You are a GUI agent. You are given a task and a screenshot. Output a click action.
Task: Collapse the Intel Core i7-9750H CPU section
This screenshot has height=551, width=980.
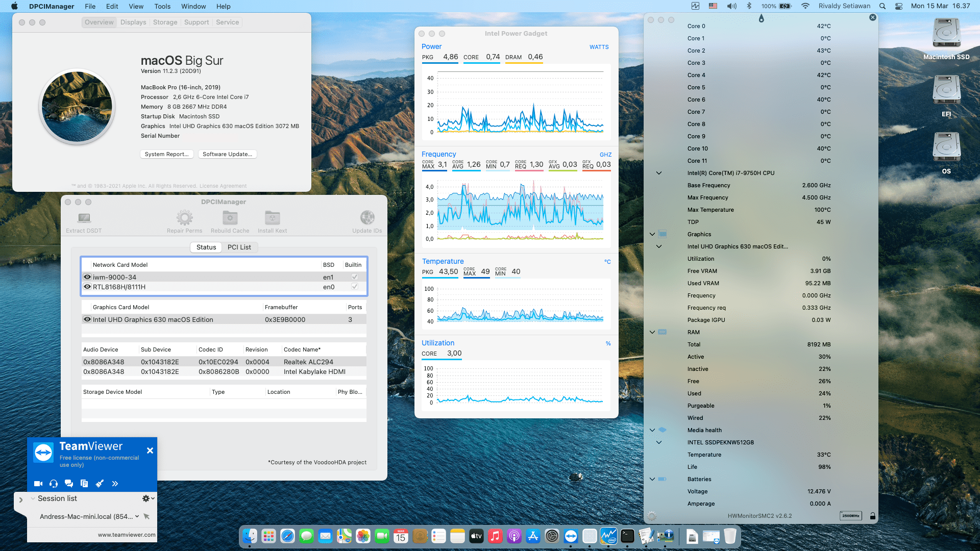659,173
